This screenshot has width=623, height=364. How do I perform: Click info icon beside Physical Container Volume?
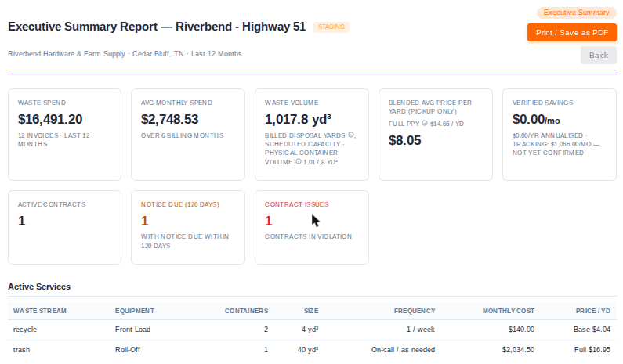point(299,161)
